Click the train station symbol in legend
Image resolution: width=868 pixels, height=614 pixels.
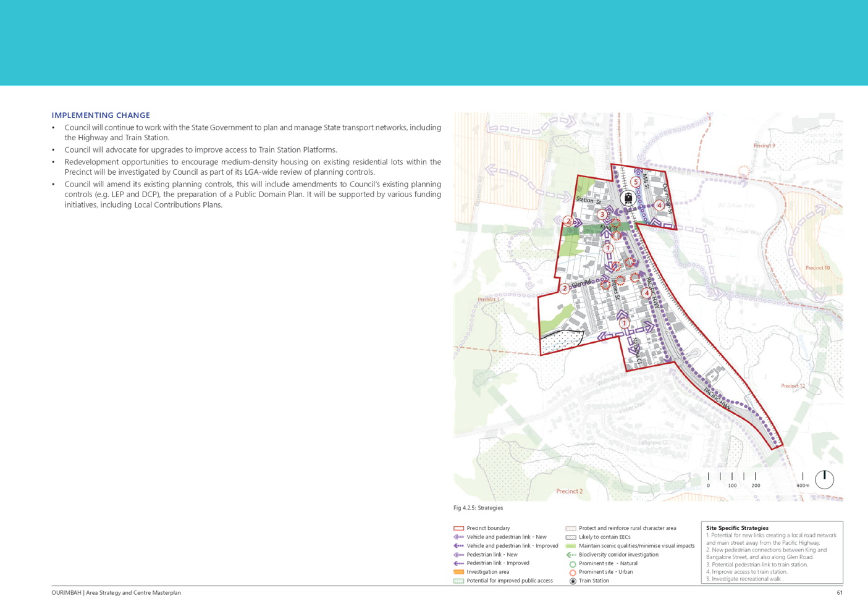pyautogui.click(x=572, y=581)
